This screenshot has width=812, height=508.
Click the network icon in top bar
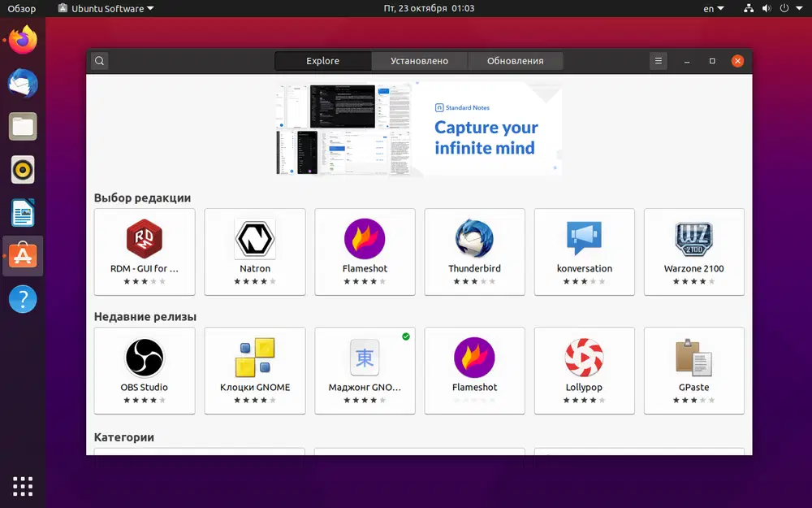pyautogui.click(x=749, y=8)
